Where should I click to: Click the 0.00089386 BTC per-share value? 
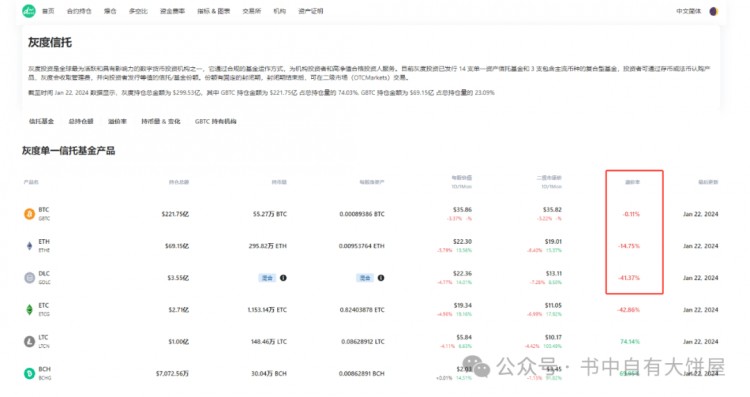[362, 214]
